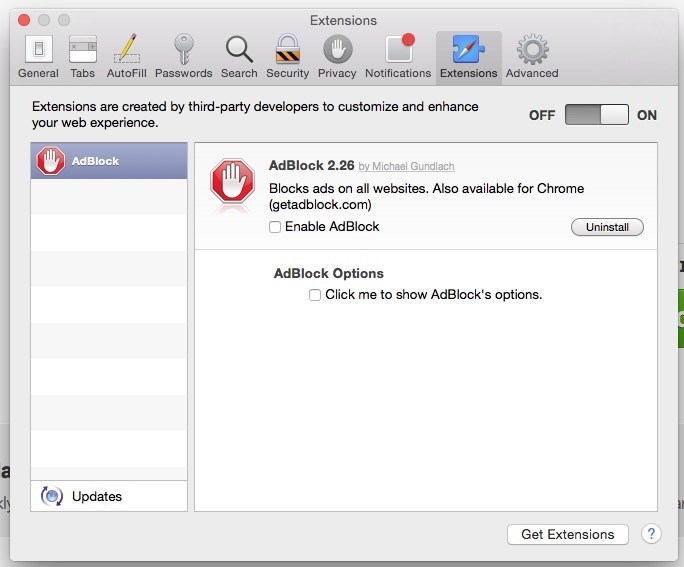Screen dimensions: 684x567
Task: Open extension Updates at list bottom
Action: (109, 496)
